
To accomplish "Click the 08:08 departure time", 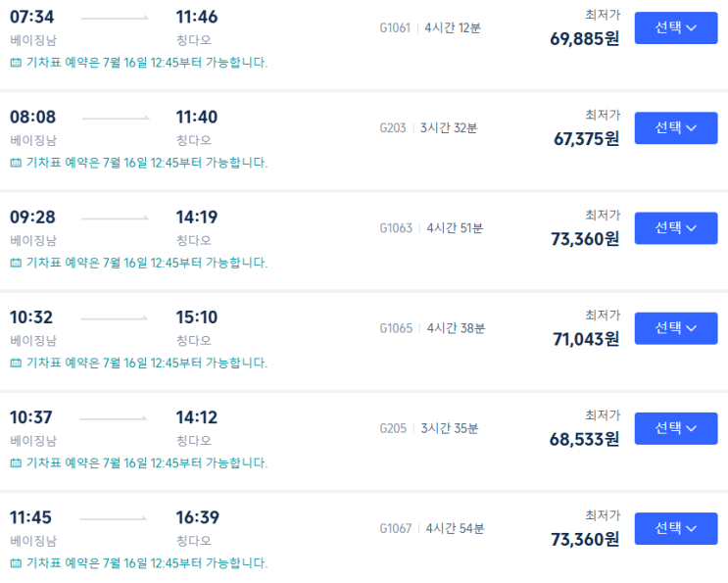I will (x=32, y=117).
